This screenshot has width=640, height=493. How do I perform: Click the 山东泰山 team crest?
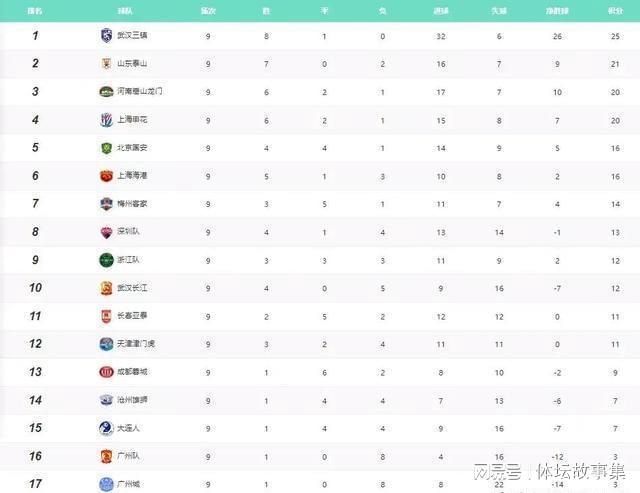(107, 64)
